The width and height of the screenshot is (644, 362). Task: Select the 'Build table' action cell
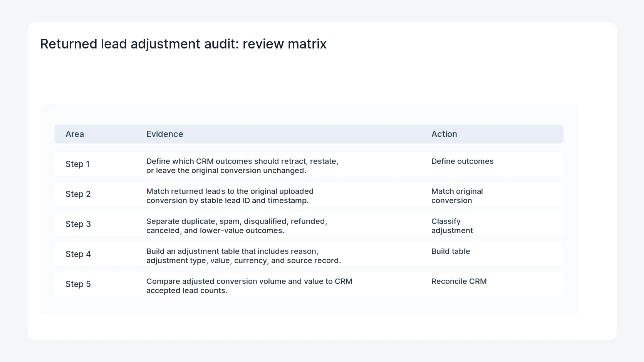(x=451, y=251)
